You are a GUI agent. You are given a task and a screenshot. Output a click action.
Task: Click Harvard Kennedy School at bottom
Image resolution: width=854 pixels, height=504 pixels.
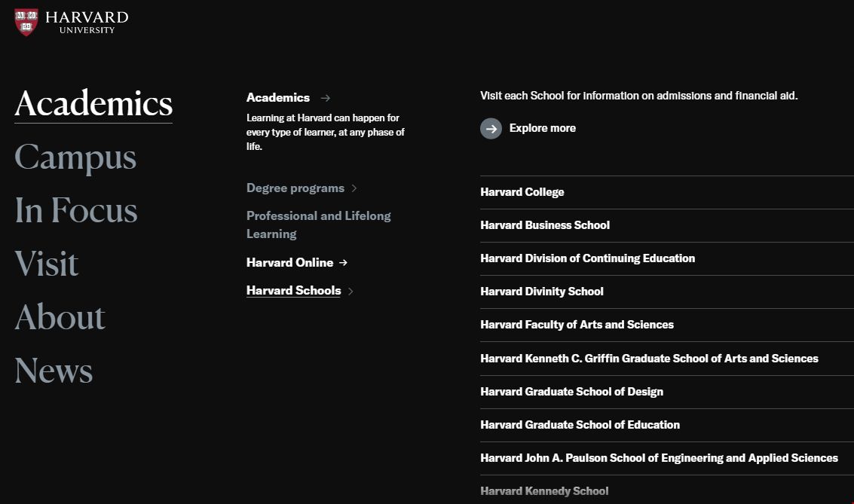[x=544, y=490]
